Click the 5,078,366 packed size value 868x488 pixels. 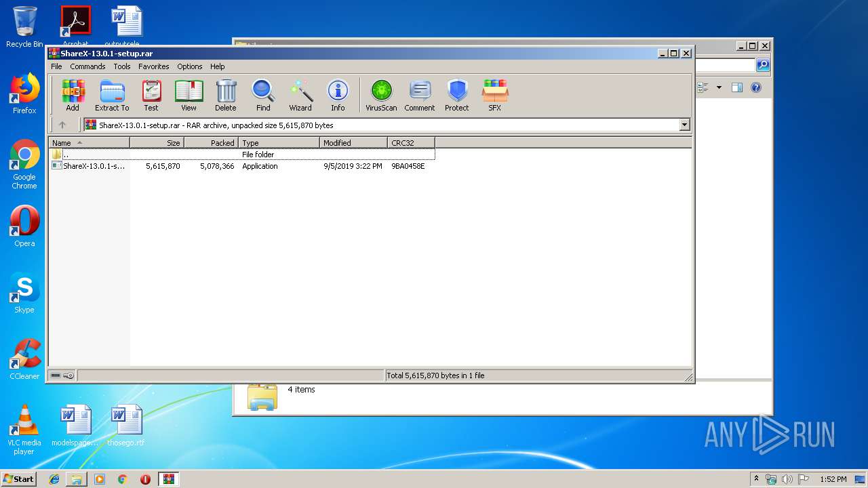point(217,166)
